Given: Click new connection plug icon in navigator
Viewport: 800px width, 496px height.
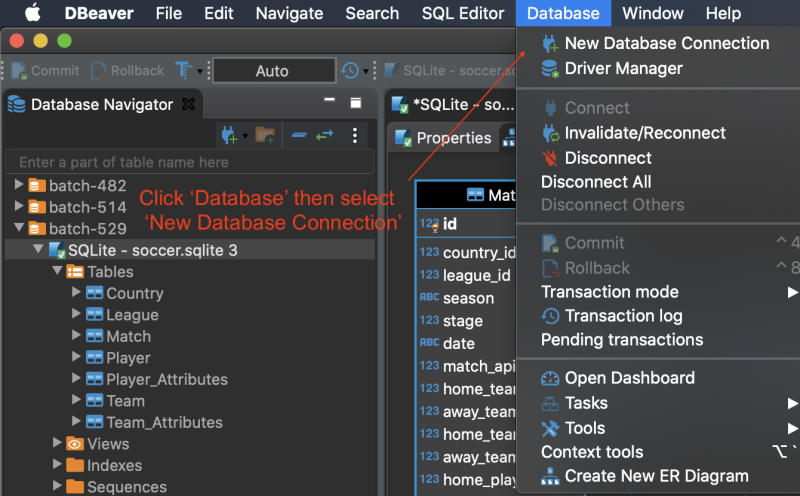Looking at the screenshot, I should pos(230,135).
